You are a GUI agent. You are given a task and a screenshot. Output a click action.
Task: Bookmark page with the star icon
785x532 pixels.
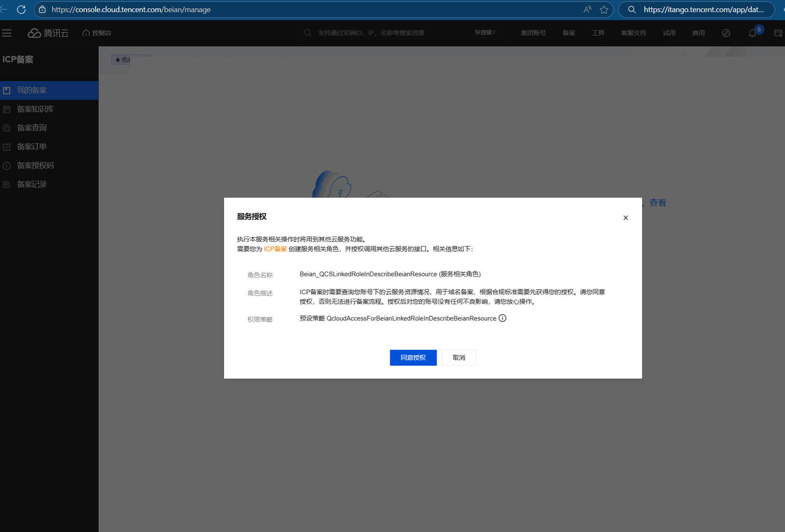(x=604, y=10)
